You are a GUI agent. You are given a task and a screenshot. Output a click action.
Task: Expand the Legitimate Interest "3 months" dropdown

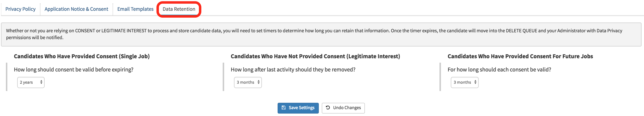click(x=247, y=82)
